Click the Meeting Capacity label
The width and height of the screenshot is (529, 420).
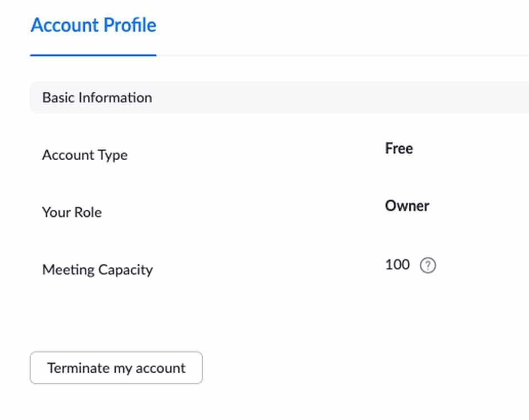[97, 270]
